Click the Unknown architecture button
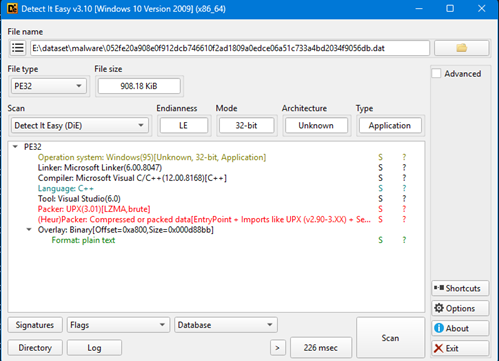 click(316, 126)
